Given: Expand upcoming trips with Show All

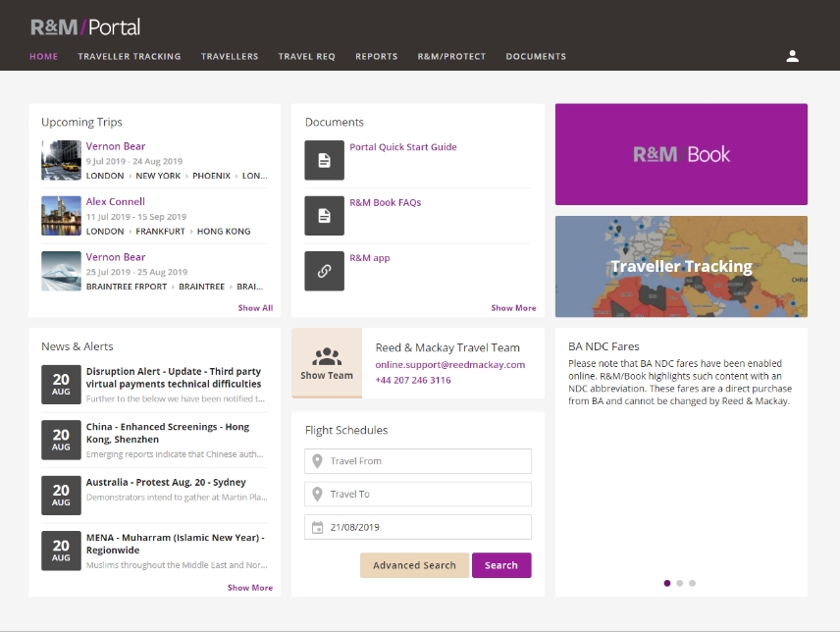Looking at the screenshot, I should click(255, 308).
